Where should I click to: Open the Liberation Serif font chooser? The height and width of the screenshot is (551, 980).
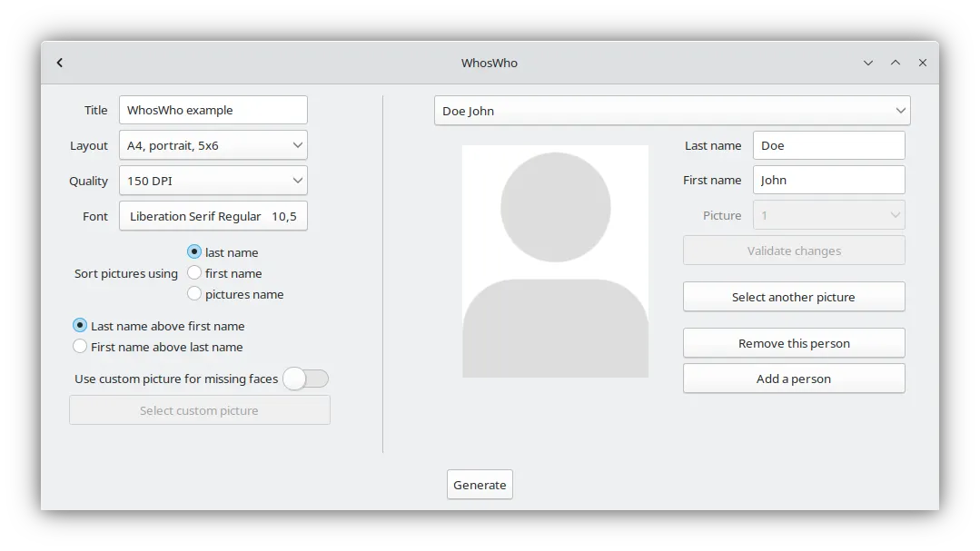coord(213,216)
